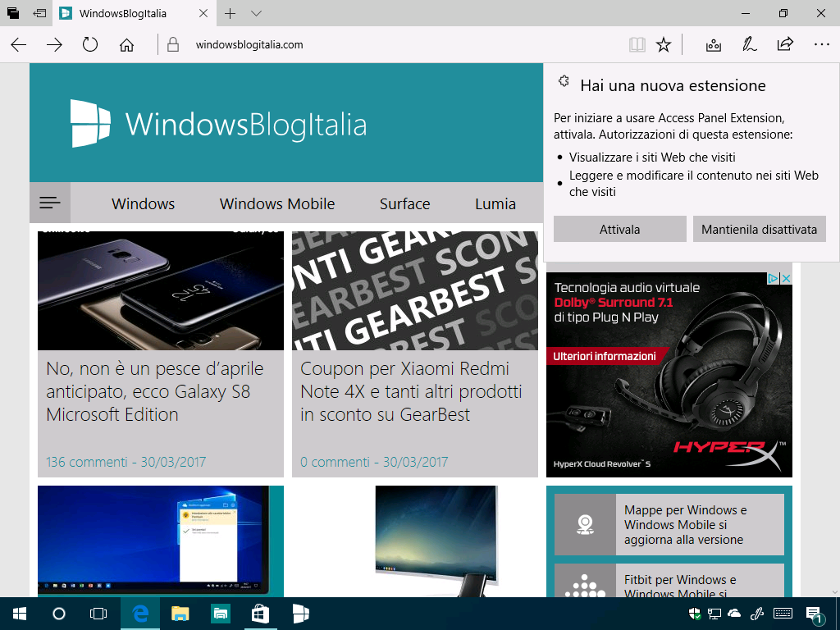Screen dimensions: 840x630
Task: Open Windows Ink Workspace tray icon
Action: [757, 614]
